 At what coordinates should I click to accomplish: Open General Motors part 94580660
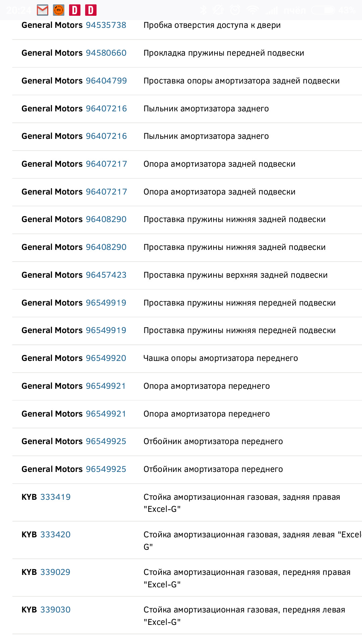pos(106,53)
